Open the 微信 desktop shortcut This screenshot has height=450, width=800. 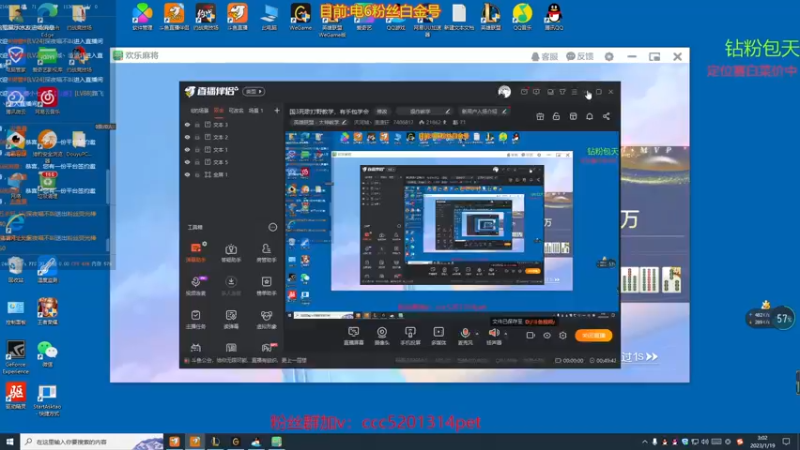[x=47, y=355]
